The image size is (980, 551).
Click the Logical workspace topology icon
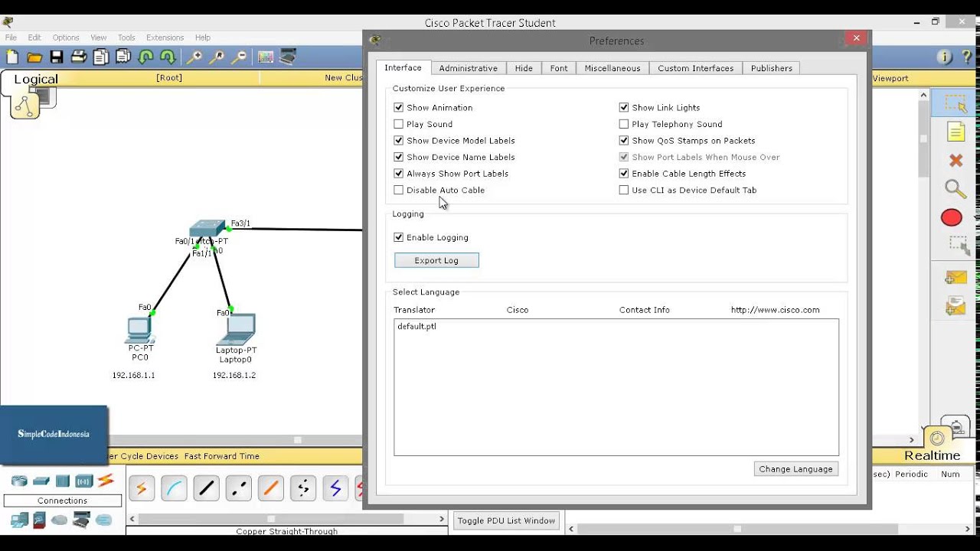click(25, 106)
